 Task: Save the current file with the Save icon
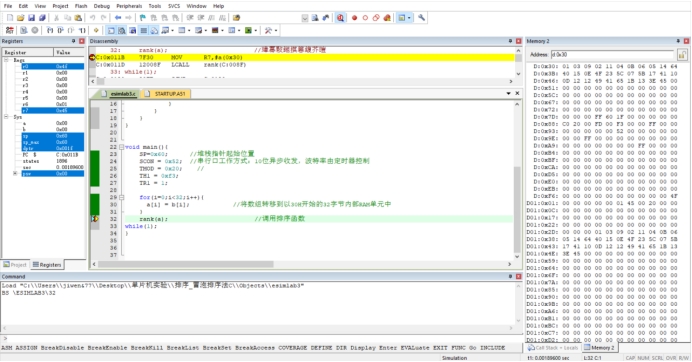tap(31, 18)
